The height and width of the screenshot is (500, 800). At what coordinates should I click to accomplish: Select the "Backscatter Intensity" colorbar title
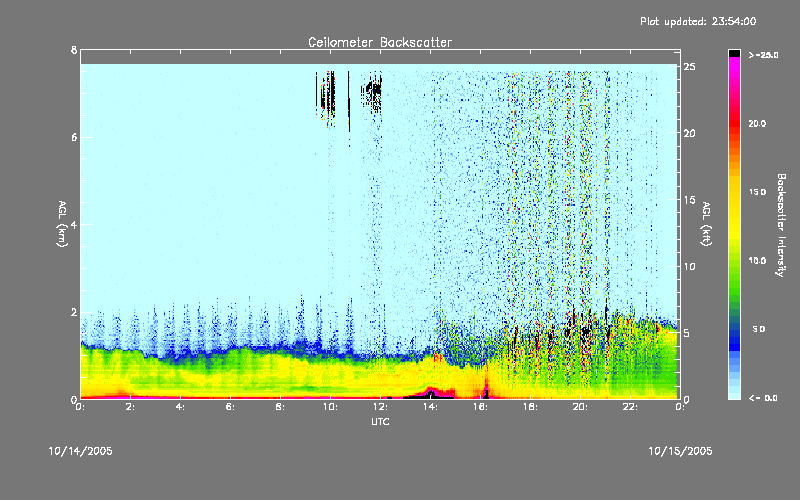click(781, 225)
